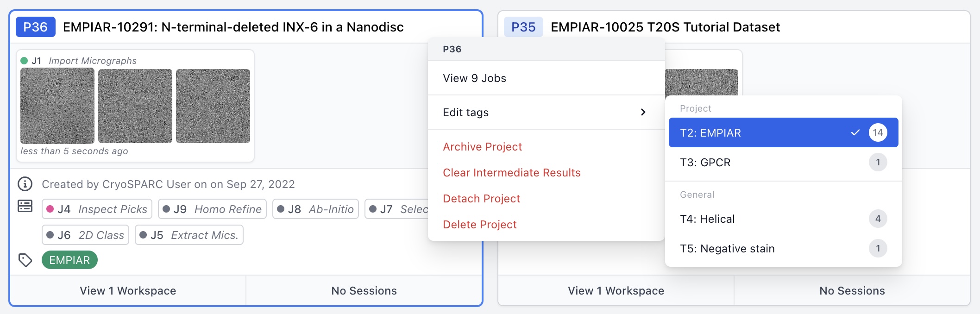980x314 pixels.
Task: Open View 1 Workspace for P36
Action: click(x=128, y=291)
